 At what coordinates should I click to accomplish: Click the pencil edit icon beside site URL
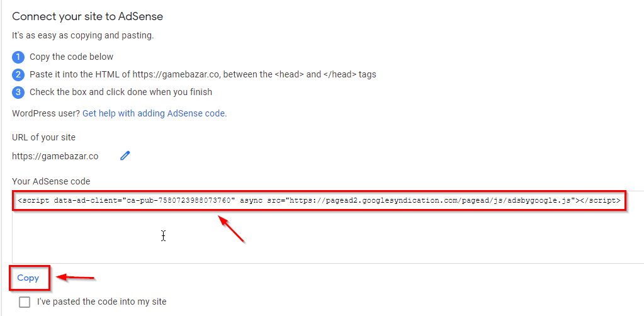125,155
